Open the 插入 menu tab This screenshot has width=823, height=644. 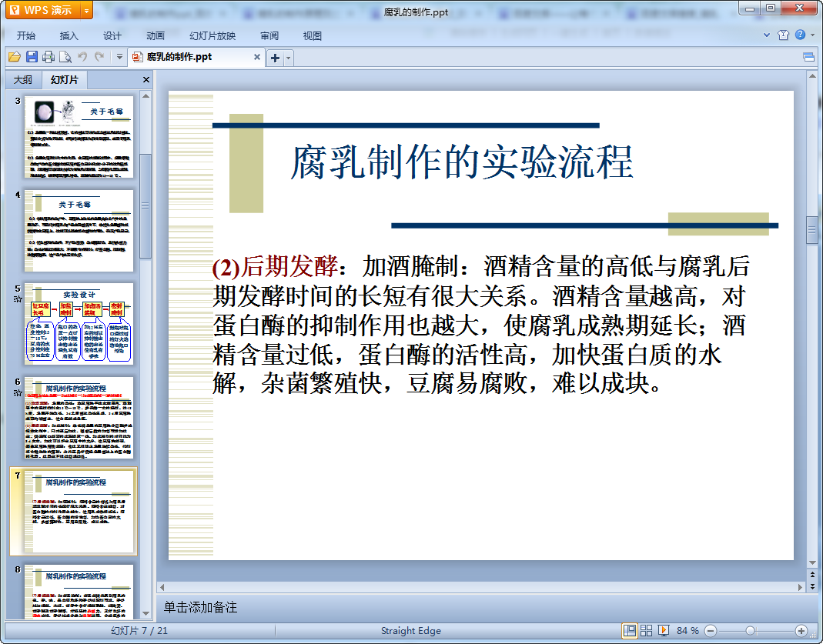click(69, 35)
